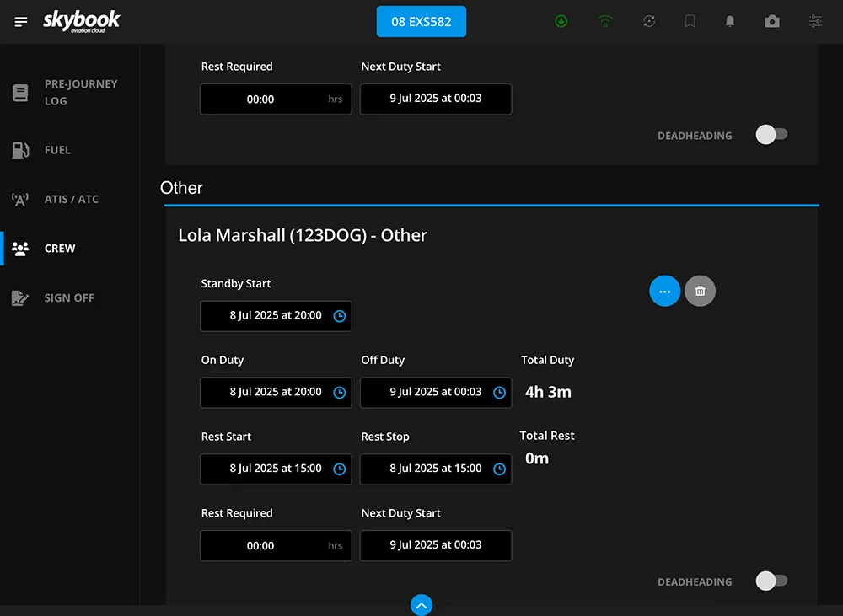The height and width of the screenshot is (616, 843).
Task: Open the ATIS / ATC section
Action: click(70, 199)
